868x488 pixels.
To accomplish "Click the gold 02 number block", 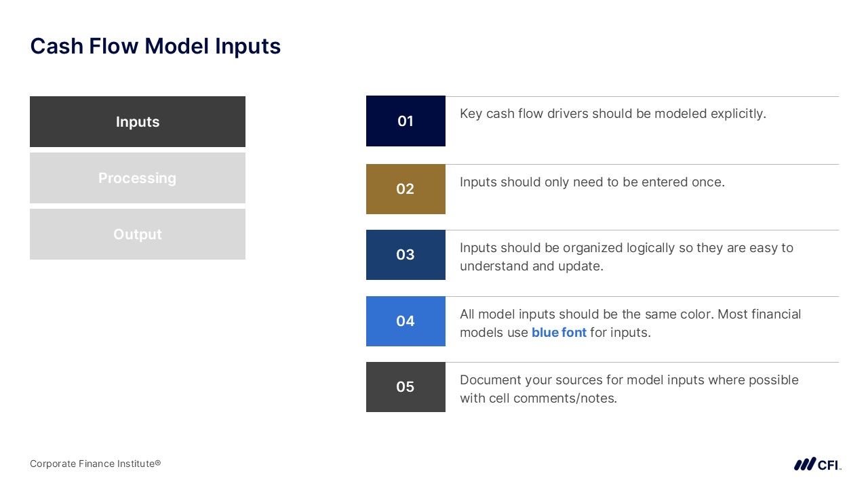I will click(406, 189).
